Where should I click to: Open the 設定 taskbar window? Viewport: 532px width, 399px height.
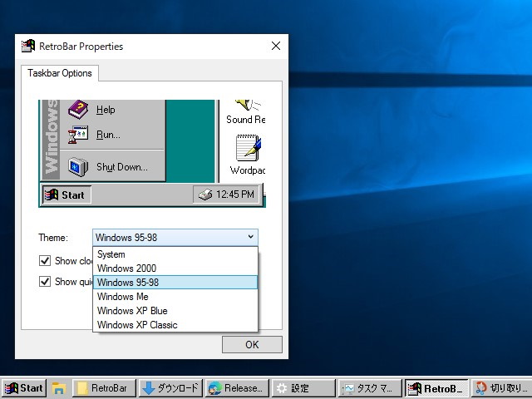pyautogui.click(x=303, y=388)
